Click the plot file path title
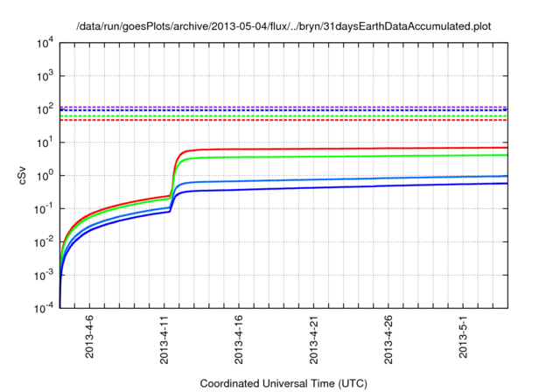The image size is (560, 392). [x=283, y=26]
